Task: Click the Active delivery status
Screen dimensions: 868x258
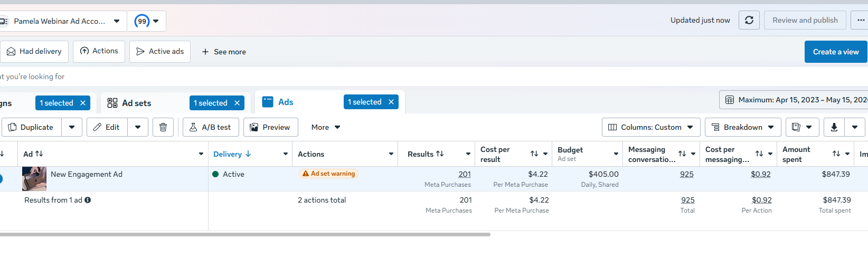Action: click(x=228, y=174)
